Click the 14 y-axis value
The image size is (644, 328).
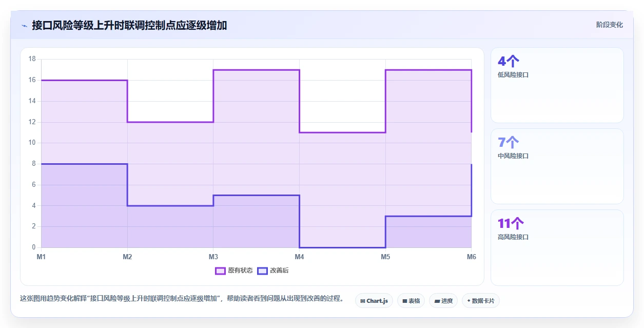[x=32, y=101]
